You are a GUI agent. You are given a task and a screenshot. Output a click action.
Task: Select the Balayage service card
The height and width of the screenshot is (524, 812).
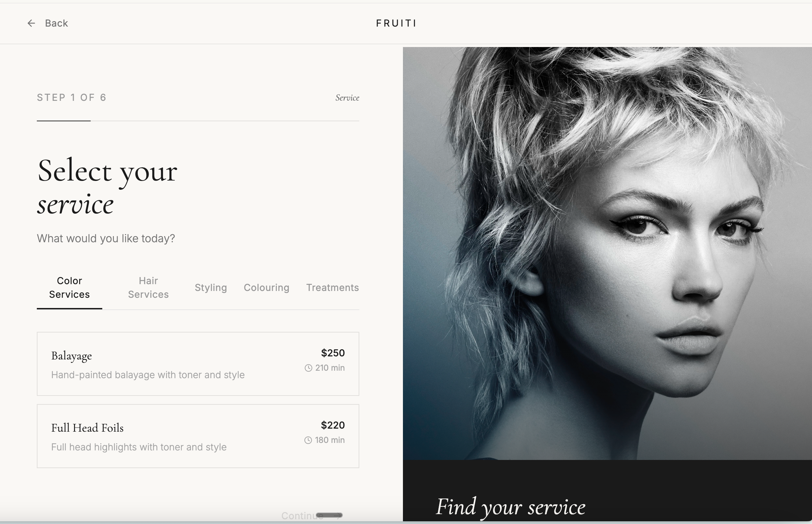click(198, 364)
